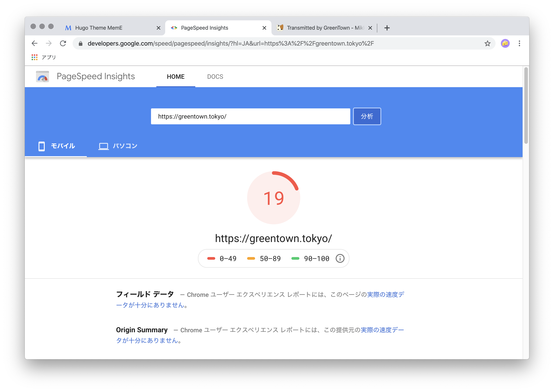Click the laptop icon in the パソコン tab
Viewport: 554px width, 392px height.
click(103, 146)
